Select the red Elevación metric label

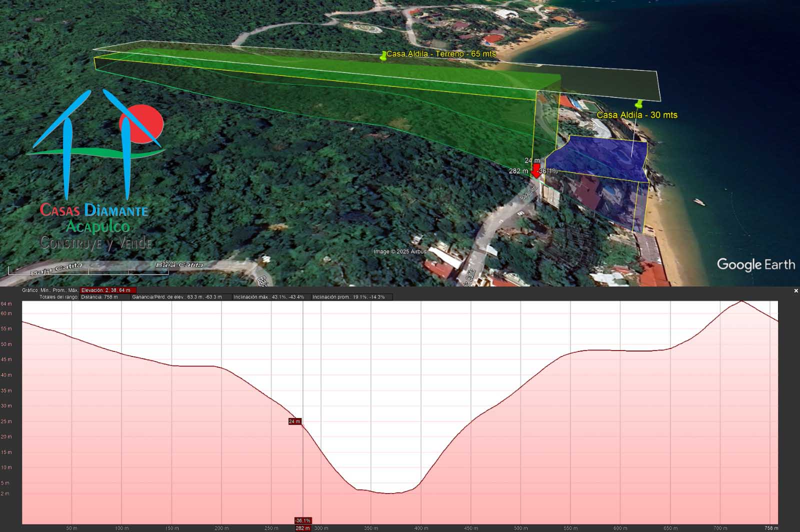click(108, 290)
